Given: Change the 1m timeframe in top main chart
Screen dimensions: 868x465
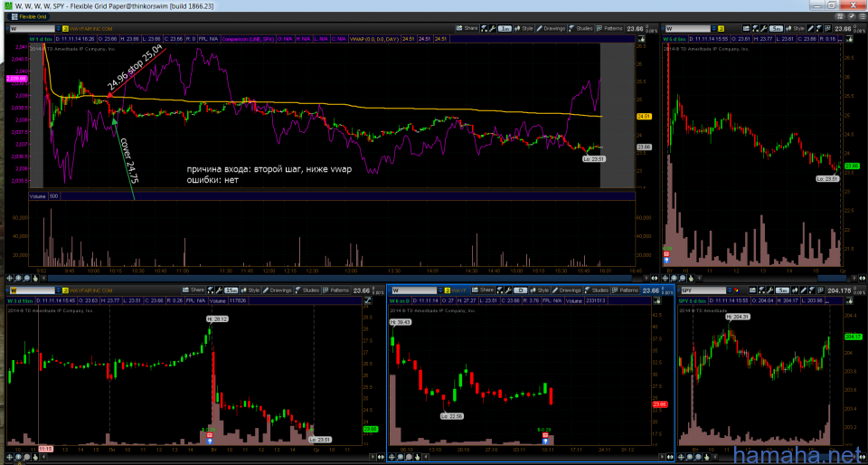Looking at the screenshot, I should [505, 28].
